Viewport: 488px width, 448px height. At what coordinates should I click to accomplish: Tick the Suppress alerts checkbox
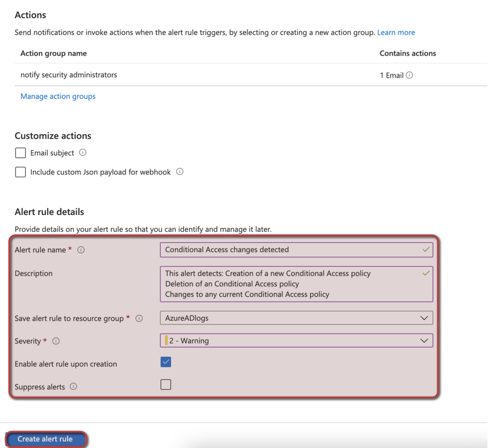(166, 385)
